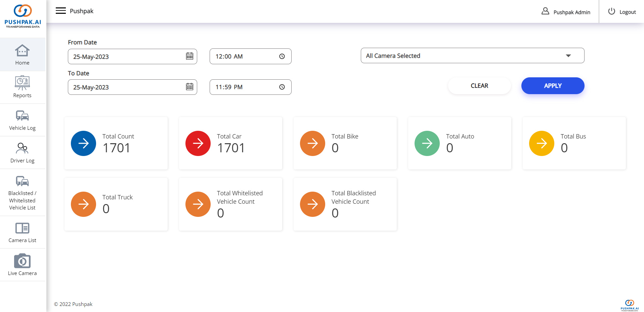Open the To Date calendar picker icon
The height and width of the screenshot is (312, 644).
(189, 87)
